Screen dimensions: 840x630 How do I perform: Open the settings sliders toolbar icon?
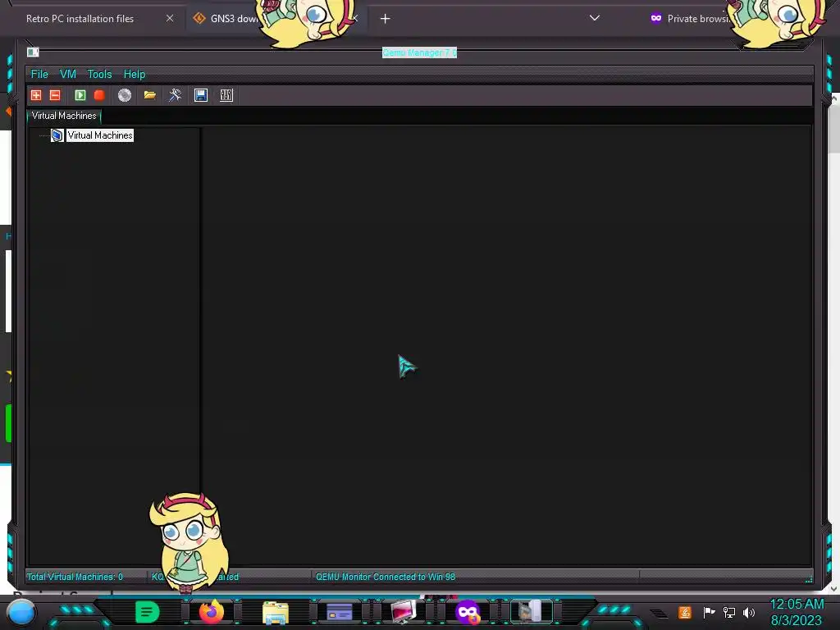[226, 95]
